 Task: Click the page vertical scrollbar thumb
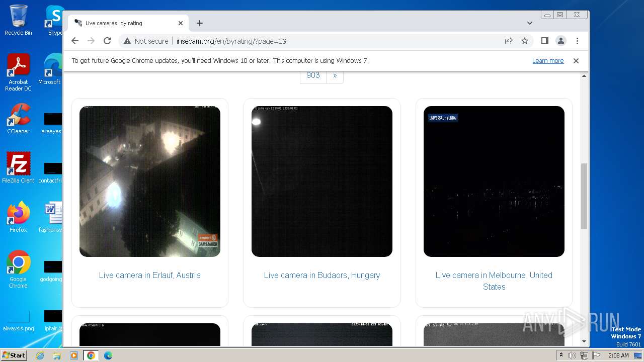tap(584, 196)
